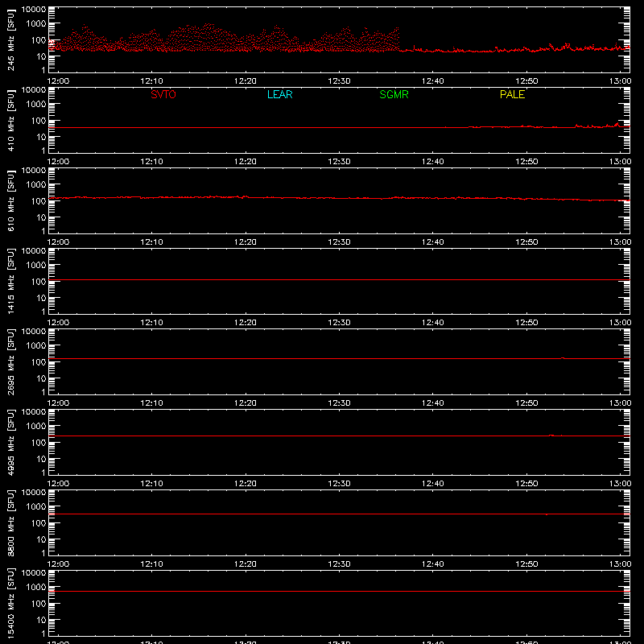Select the yellow PALE station label

point(512,94)
